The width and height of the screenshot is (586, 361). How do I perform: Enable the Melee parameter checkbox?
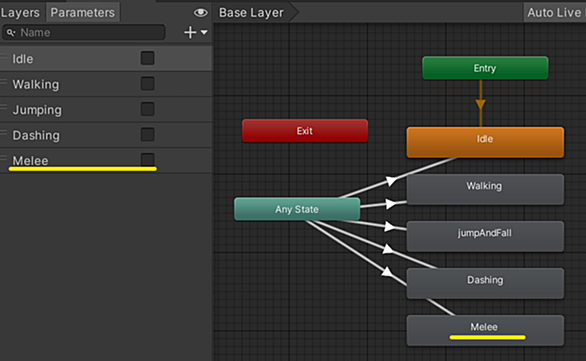(148, 159)
